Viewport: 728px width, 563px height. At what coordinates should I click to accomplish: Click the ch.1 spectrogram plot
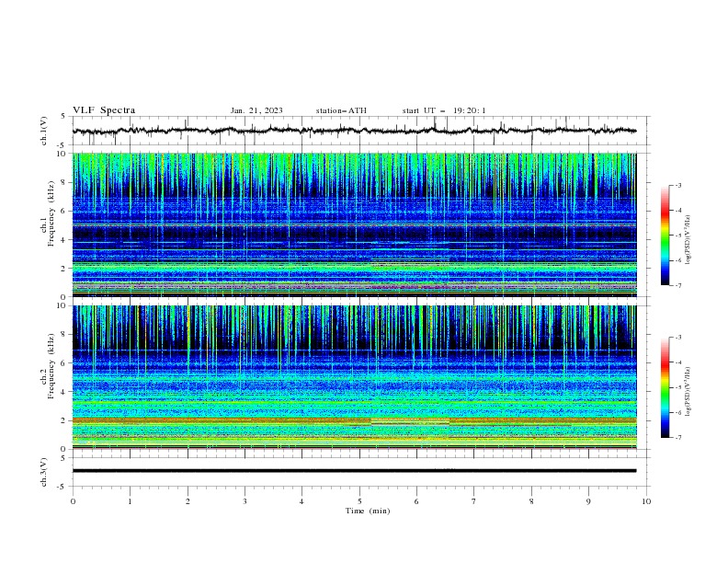[x=355, y=224]
